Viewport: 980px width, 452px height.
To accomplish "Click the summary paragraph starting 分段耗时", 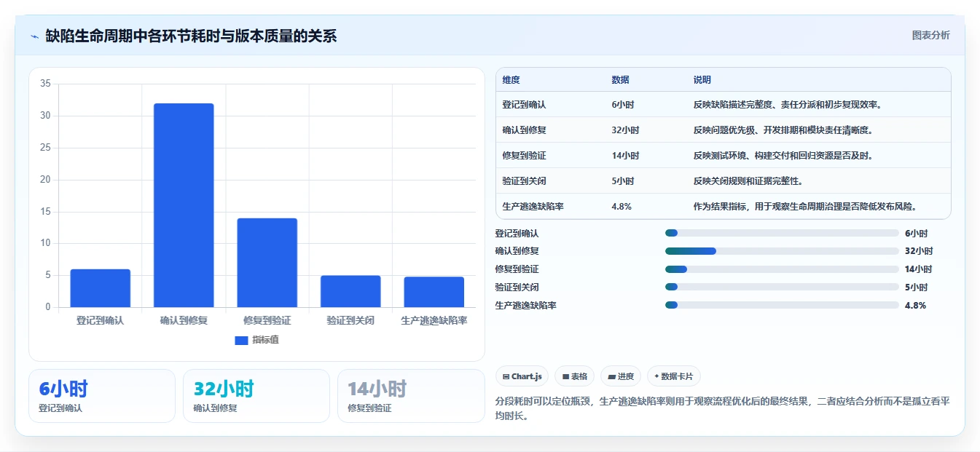I will pyautogui.click(x=722, y=409).
